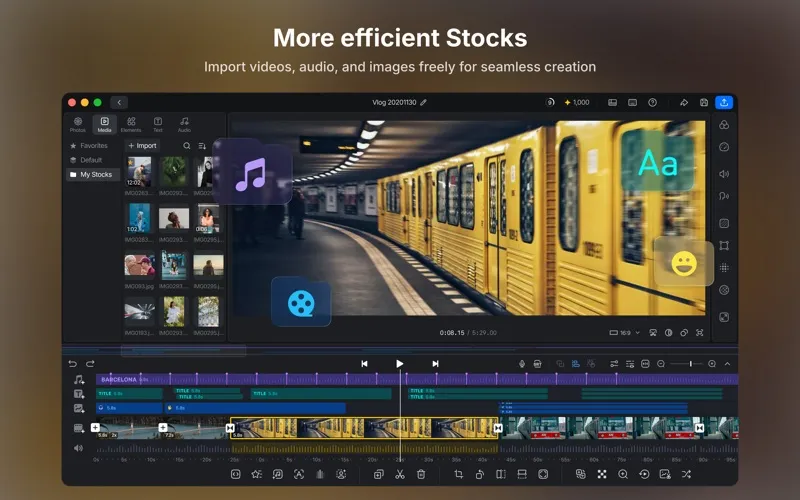Add an audio track via music track icon
The width and height of the screenshot is (800, 500).
click(x=79, y=380)
